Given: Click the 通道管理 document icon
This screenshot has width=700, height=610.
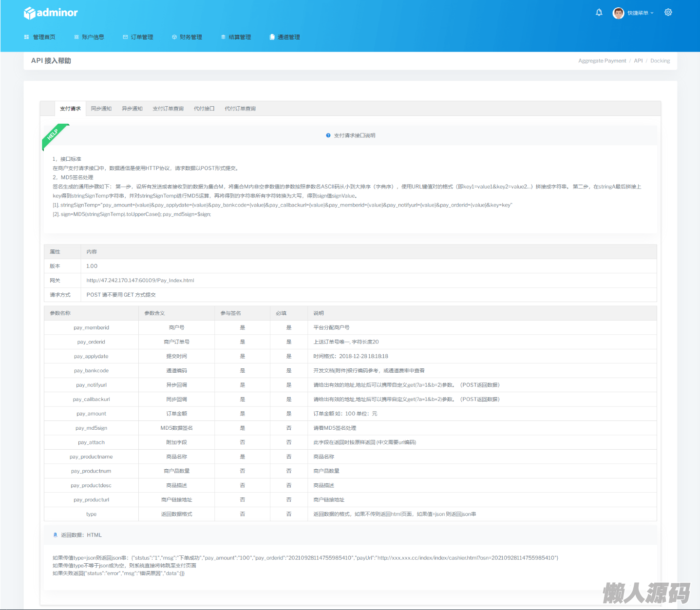Looking at the screenshot, I should pyautogui.click(x=272, y=37).
